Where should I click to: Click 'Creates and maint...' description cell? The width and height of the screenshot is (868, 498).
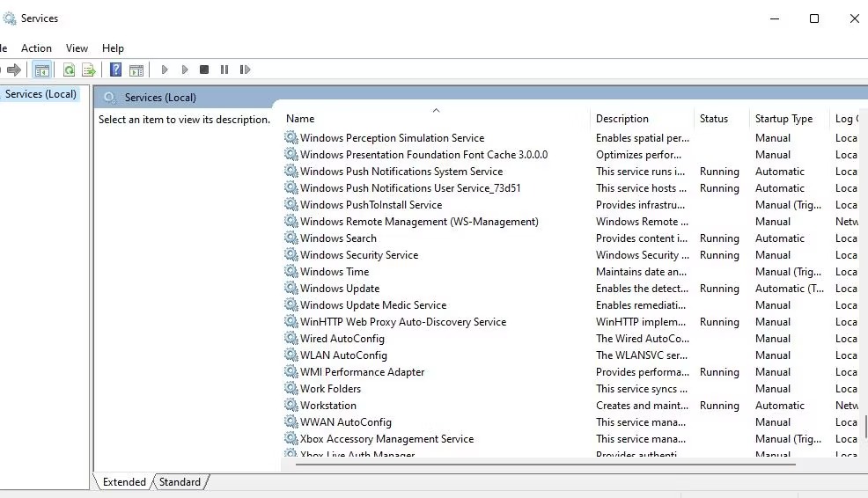[642, 405]
